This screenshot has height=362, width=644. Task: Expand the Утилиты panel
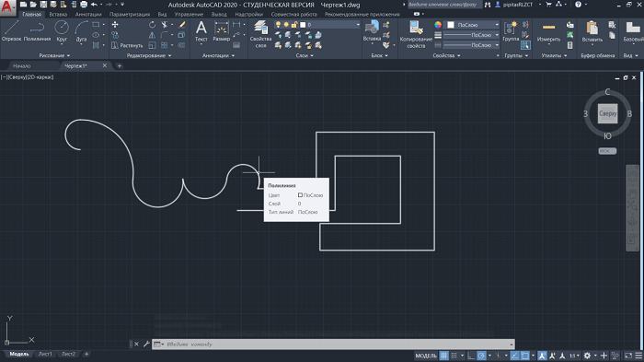[x=554, y=55]
